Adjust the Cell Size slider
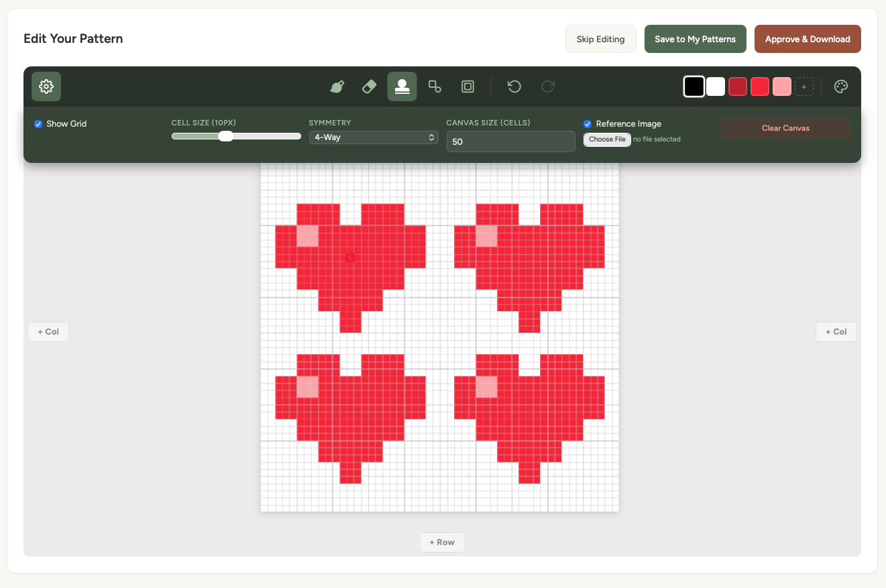 pos(226,135)
